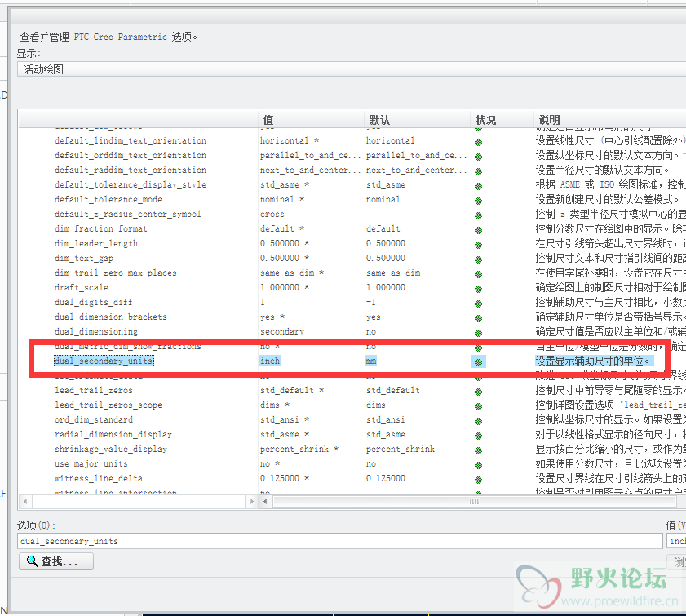Screen dimensions: 686x616
Task: Select dim_leader_length option
Action: tap(96, 243)
